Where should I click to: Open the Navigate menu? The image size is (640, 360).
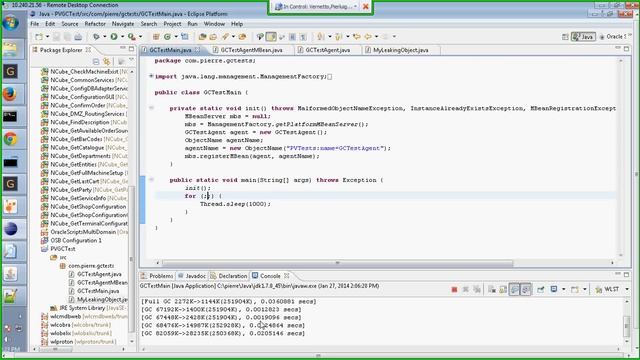pos(123,24)
